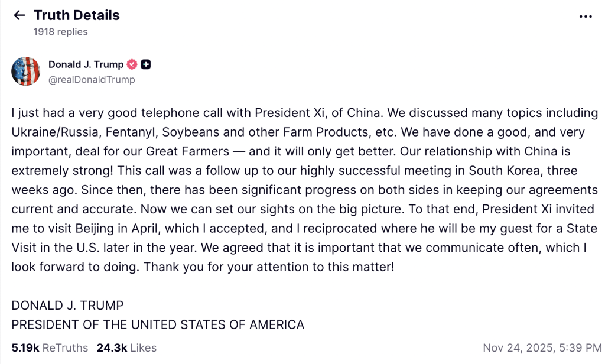Viewport: 605px width, 364px height.
Task: Click the pink verified checkmark badge
Action: point(131,64)
